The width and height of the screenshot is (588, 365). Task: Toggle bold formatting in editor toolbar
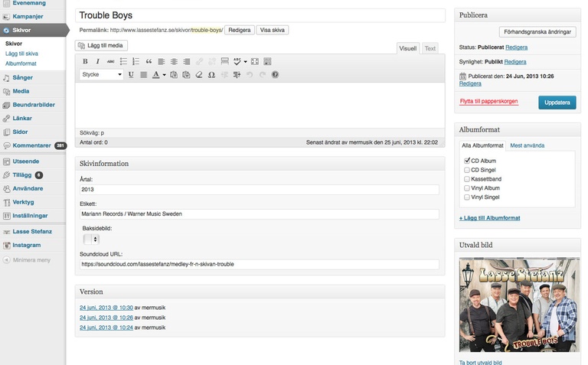[x=86, y=61]
